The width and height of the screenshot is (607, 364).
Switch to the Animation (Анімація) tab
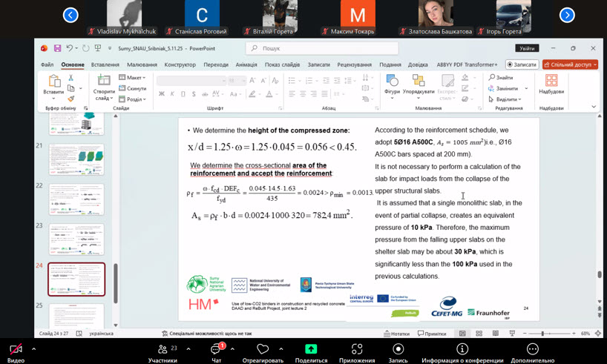point(246,65)
